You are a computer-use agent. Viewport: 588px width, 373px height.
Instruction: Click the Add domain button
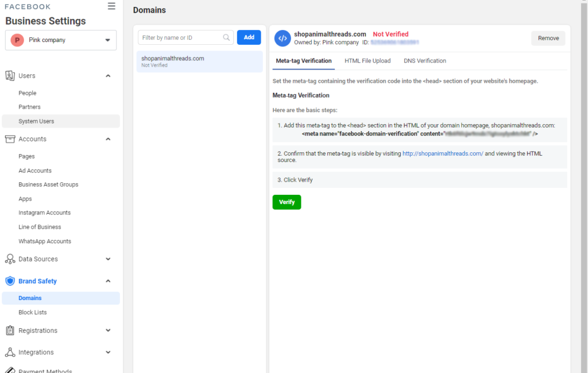coord(249,37)
